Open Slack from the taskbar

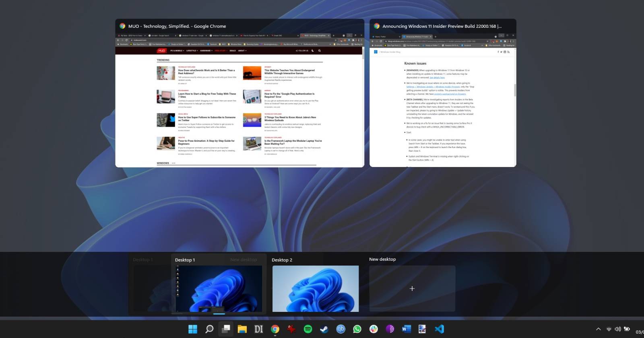(374, 329)
